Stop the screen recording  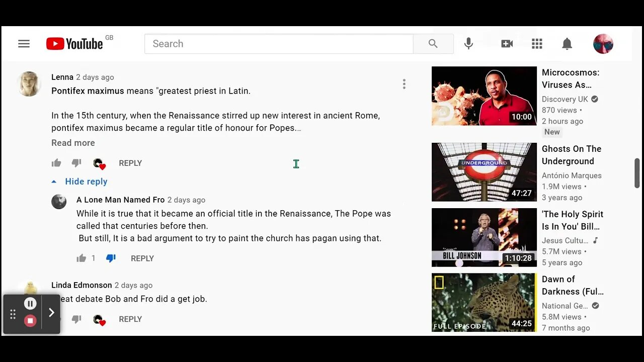click(30, 321)
